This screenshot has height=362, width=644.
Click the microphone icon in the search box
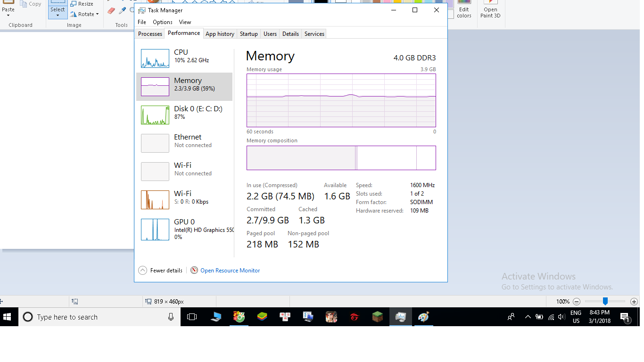pyautogui.click(x=171, y=317)
